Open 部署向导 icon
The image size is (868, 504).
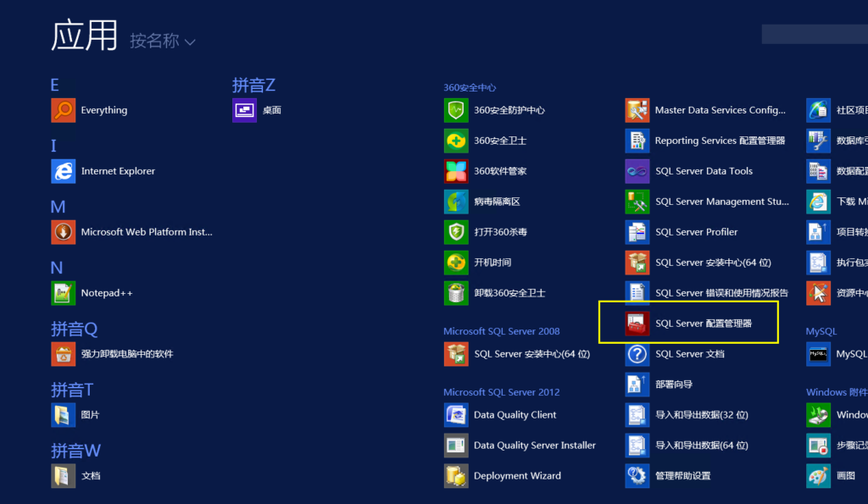click(x=637, y=384)
